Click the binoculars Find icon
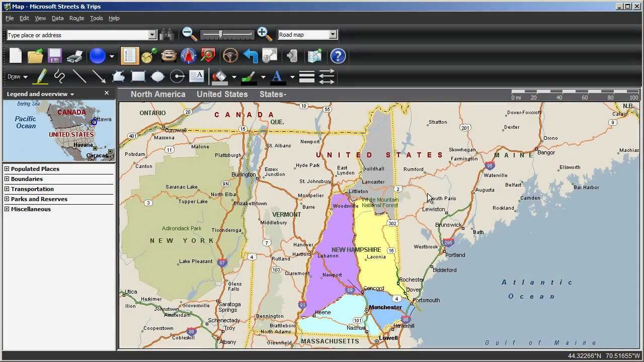644x362 pixels. [x=167, y=35]
